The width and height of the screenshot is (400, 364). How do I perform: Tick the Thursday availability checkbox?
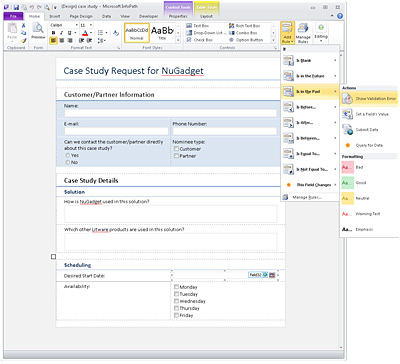[x=176, y=308]
